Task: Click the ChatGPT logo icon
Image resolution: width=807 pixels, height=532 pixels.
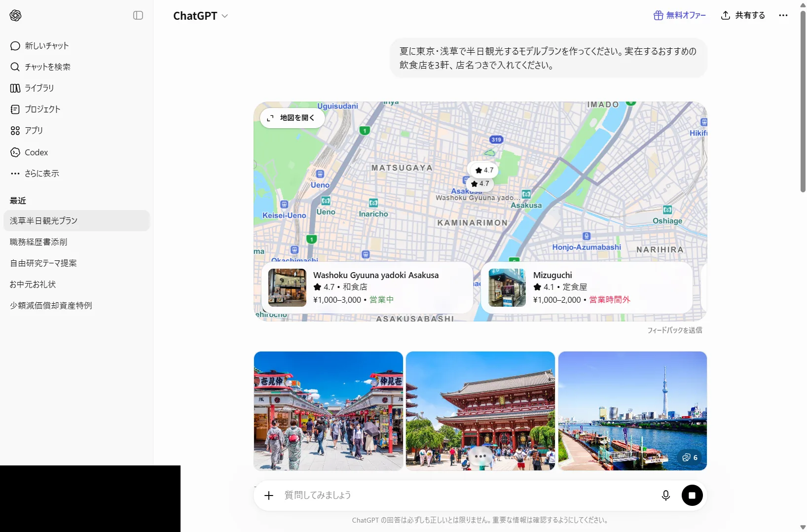Action: [x=15, y=15]
